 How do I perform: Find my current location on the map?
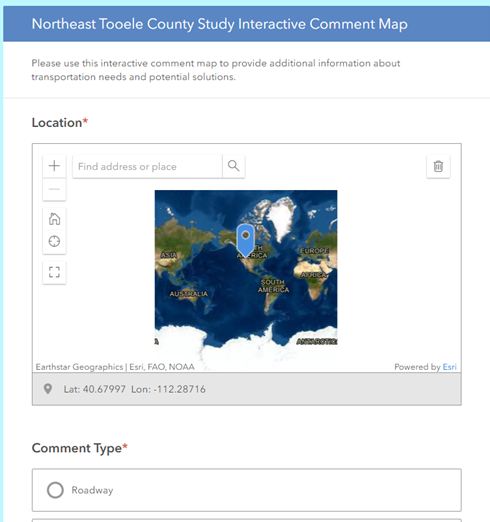click(x=54, y=241)
